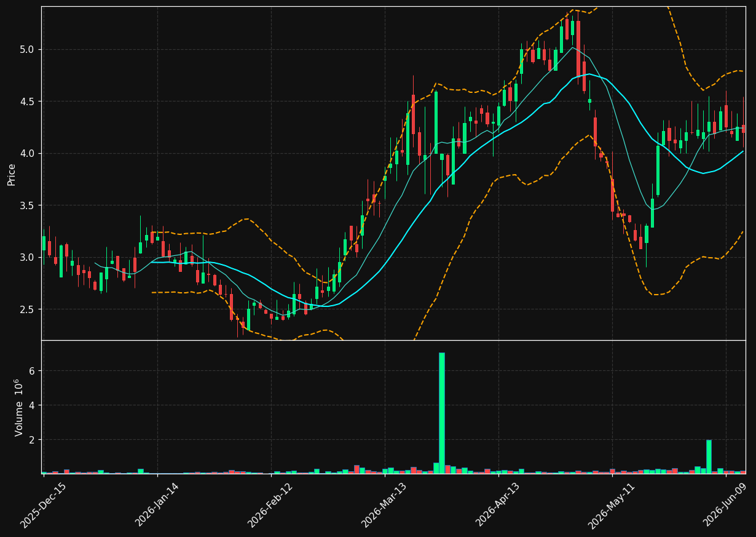Click the 2026-Apr-13 date label
This screenshot has height=537, width=756.
[498, 506]
